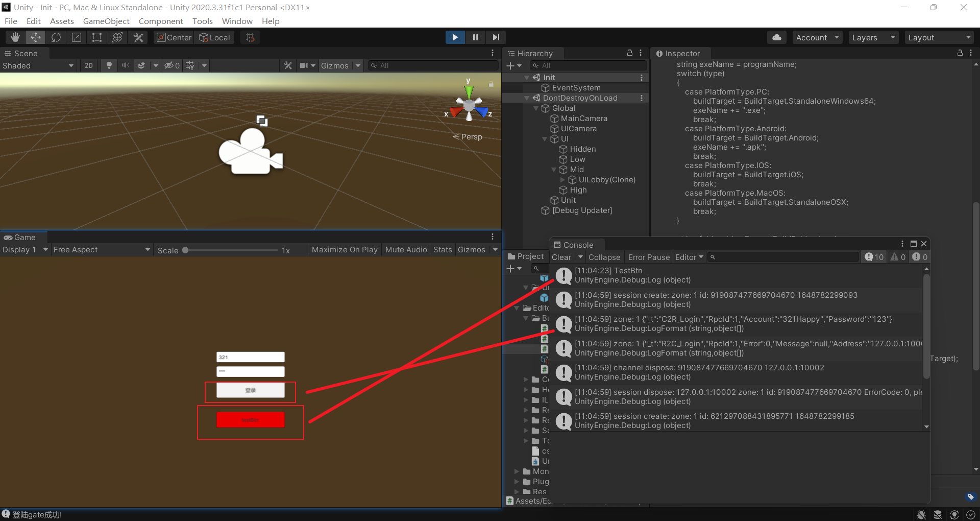Open the Unity cloud services panel
Screen dimensions: 980x521
click(777, 37)
